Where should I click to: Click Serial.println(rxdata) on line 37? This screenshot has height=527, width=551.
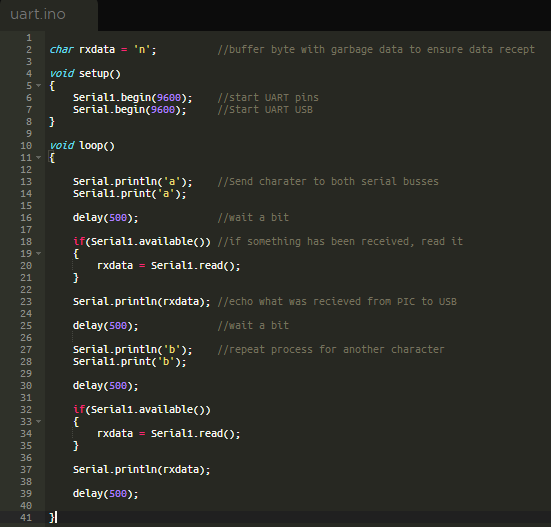(142, 470)
